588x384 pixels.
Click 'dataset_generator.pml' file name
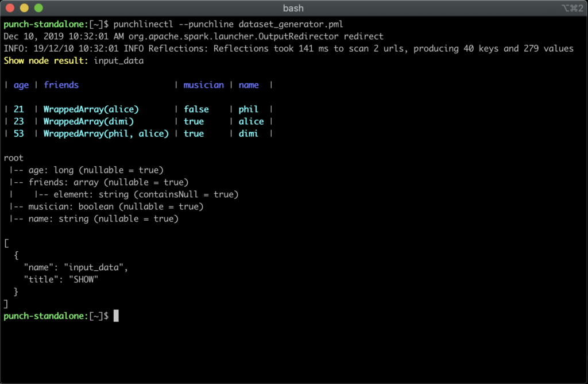[291, 24]
